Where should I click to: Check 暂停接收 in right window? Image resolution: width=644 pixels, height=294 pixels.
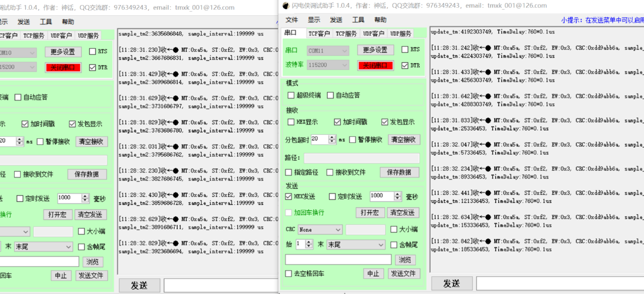(353, 139)
